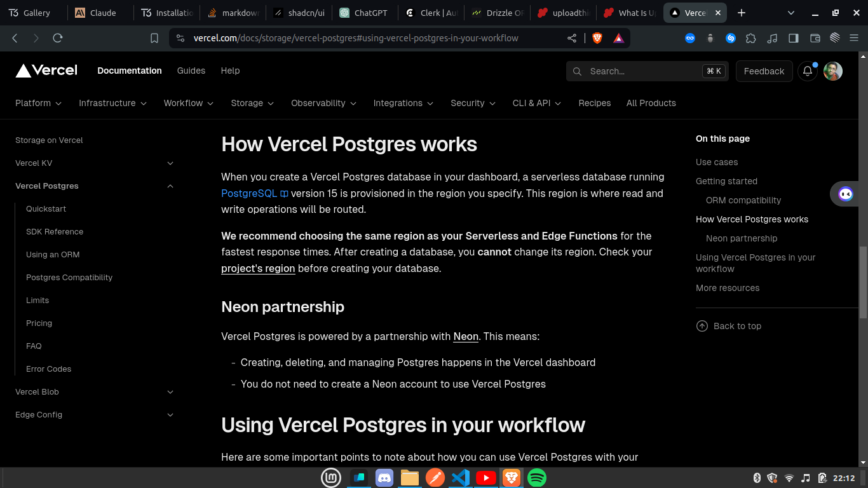Open the Brave Wallet icon
Image resolution: width=868 pixels, height=488 pixels.
(815, 38)
